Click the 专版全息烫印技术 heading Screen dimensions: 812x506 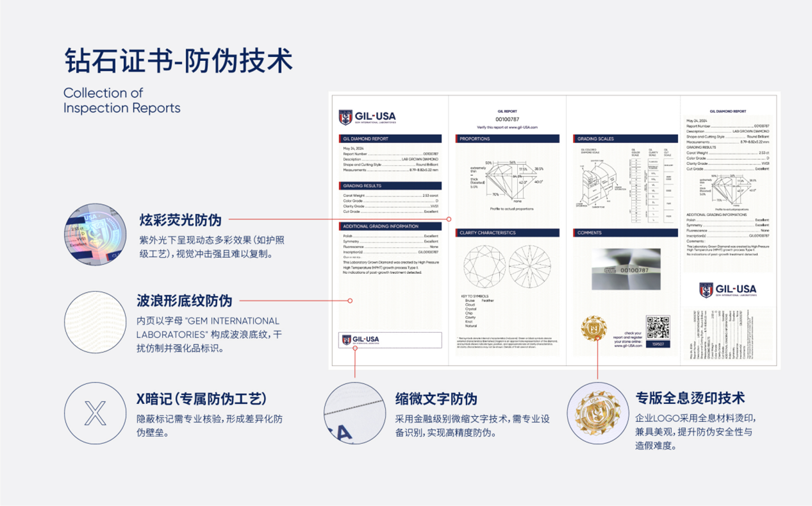[x=690, y=398]
